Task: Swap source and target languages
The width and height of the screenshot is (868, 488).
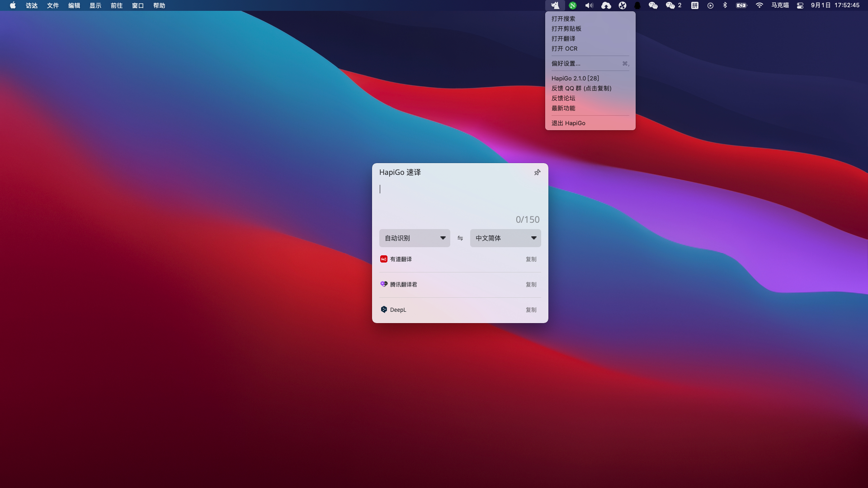Action: point(460,238)
